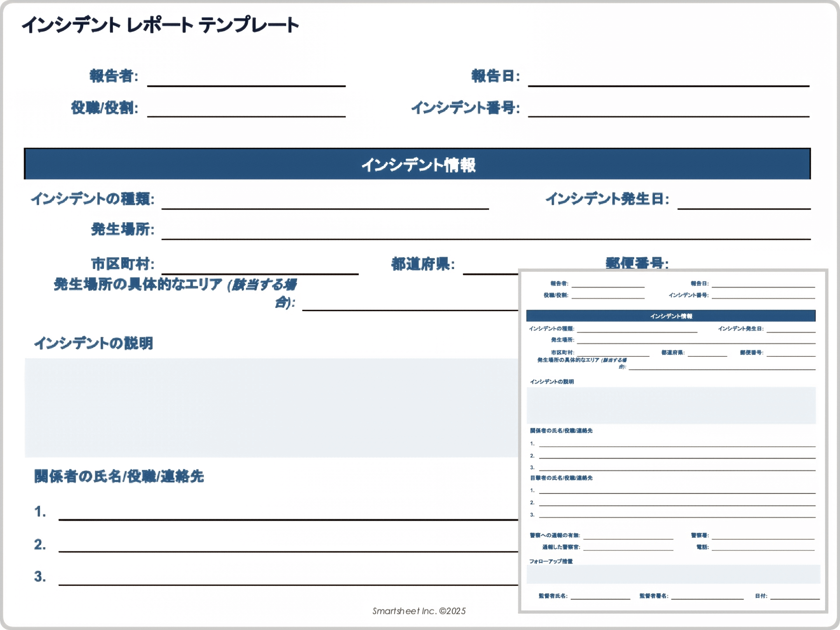Click 監督者署名 label in preview
840x630 pixels.
pyautogui.click(x=654, y=596)
